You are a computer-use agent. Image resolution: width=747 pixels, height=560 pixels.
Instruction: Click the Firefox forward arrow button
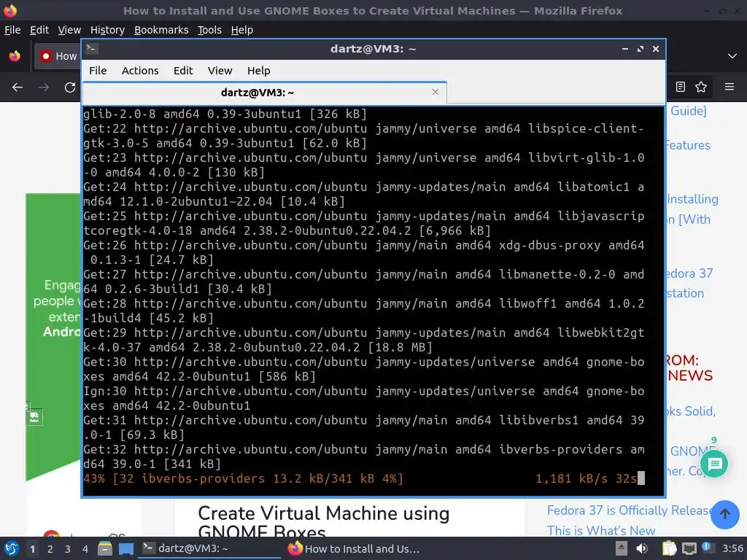pos(44,87)
